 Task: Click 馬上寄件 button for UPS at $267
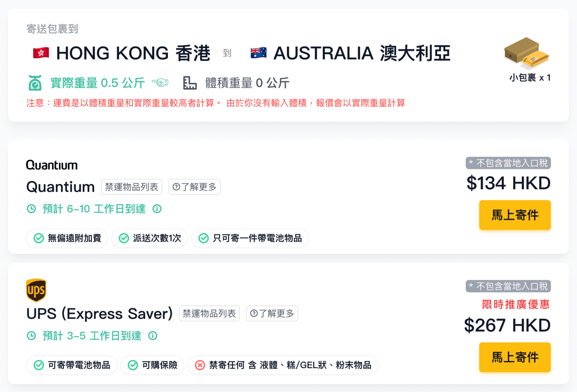[x=515, y=357]
